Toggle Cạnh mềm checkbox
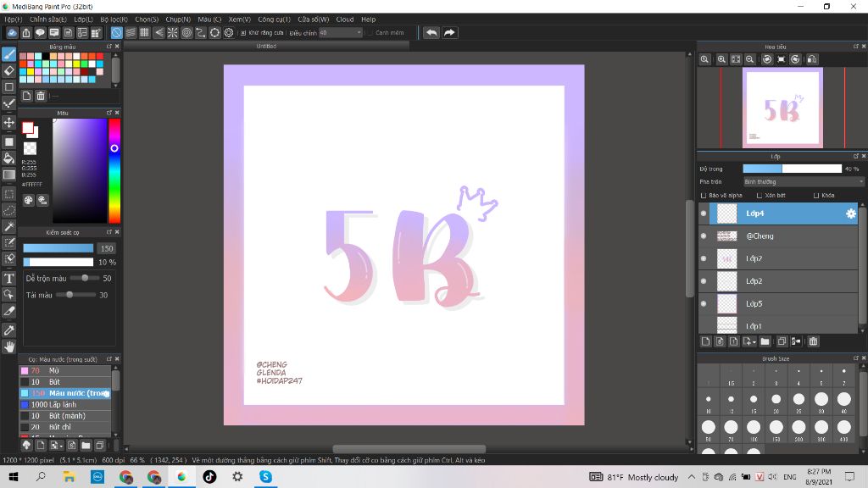This screenshot has width=868, height=488. [x=370, y=33]
